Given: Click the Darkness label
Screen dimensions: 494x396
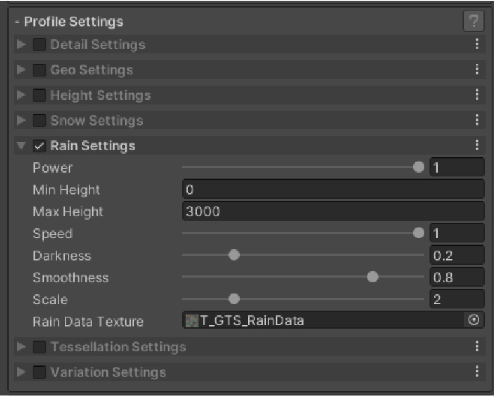Looking at the screenshot, I should coord(62,256).
